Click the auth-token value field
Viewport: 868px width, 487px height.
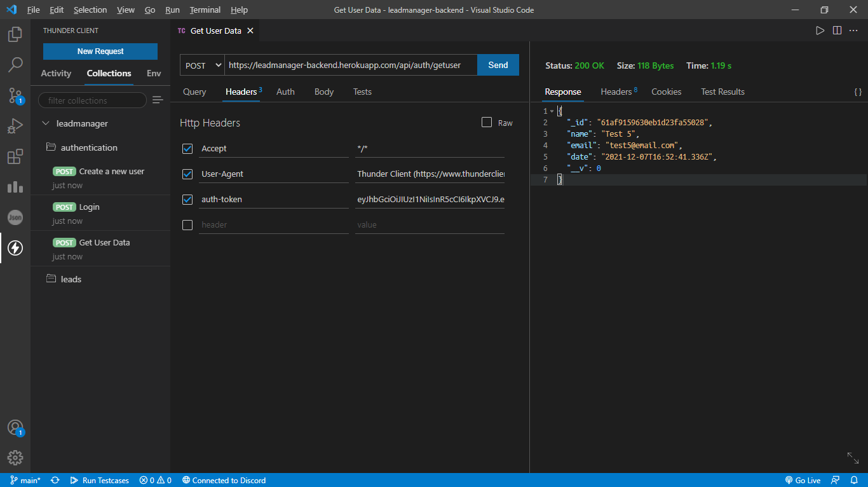(430, 200)
